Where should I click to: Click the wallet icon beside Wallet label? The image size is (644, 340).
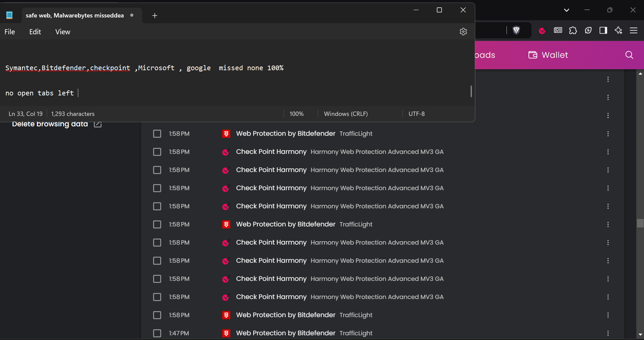[533, 55]
